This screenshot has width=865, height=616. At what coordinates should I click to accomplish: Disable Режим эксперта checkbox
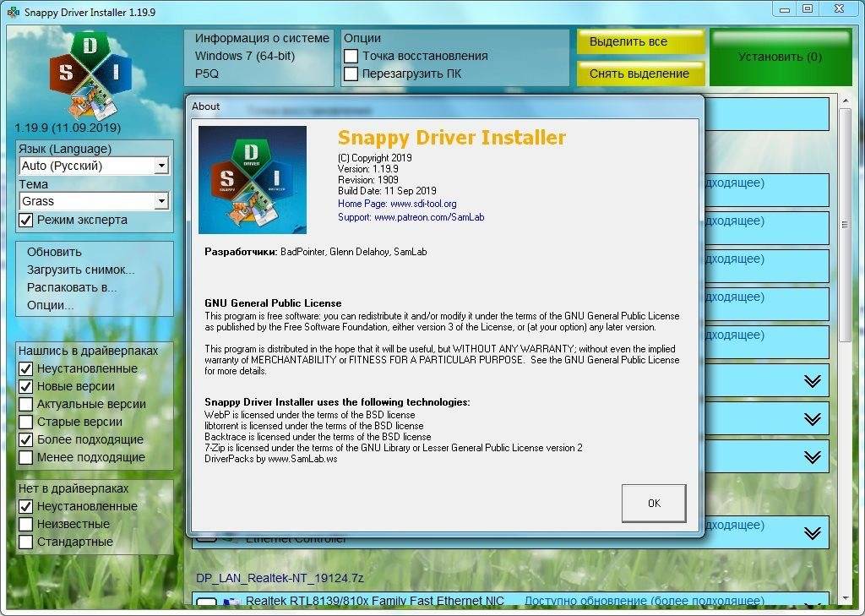point(26,220)
